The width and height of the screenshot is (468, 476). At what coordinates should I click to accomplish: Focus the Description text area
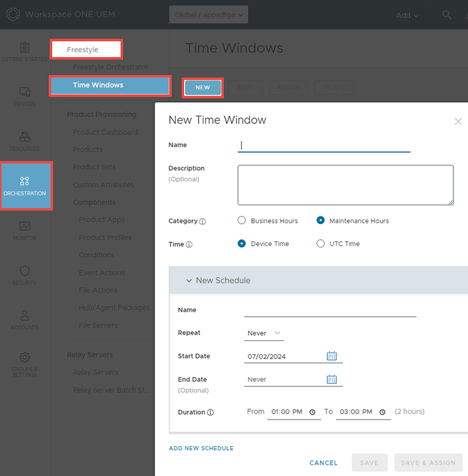tap(346, 185)
